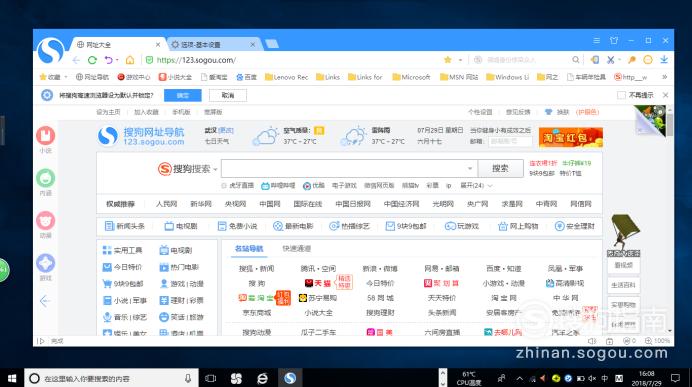This screenshot has height=387, width=692.
Task: Open the pink 动漫 sidebar bear icon
Action: [x=45, y=221]
